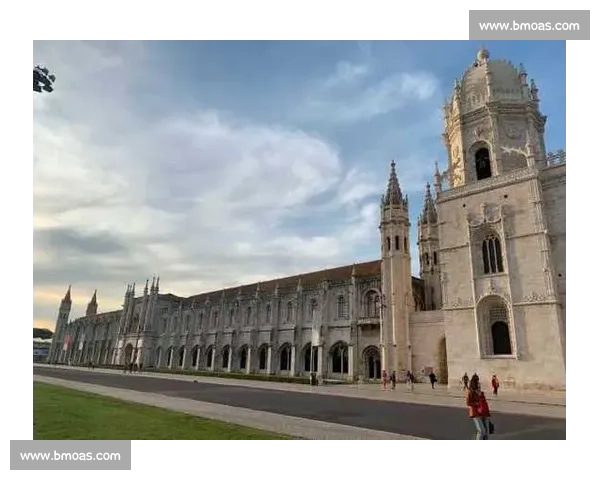Click the twin-arched window on the tower facade
This screenshot has width=600, height=480.
coord(492,254)
